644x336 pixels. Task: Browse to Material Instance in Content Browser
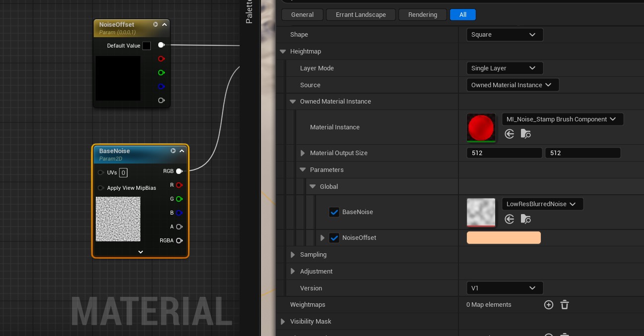pos(525,134)
